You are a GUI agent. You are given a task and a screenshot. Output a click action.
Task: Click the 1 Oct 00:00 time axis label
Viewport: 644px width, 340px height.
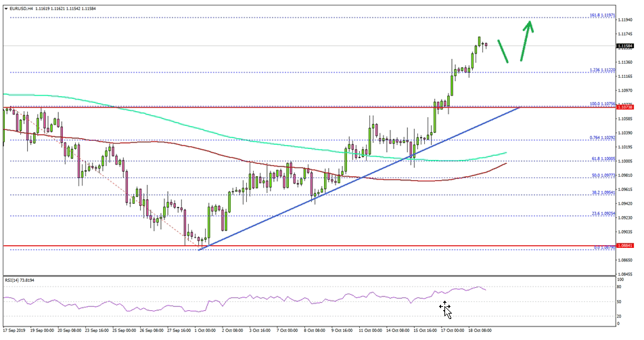pyautogui.click(x=204, y=330)
